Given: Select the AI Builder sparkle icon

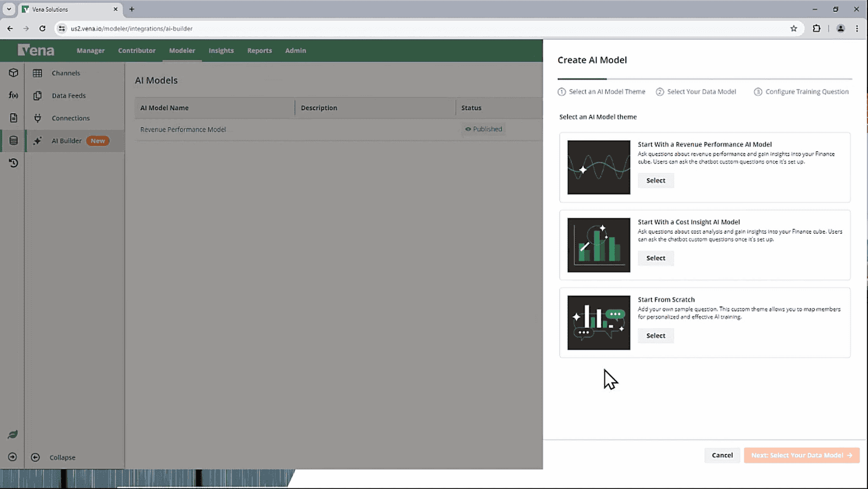Looking at the screenshot, I should click(x=37, y=141).
